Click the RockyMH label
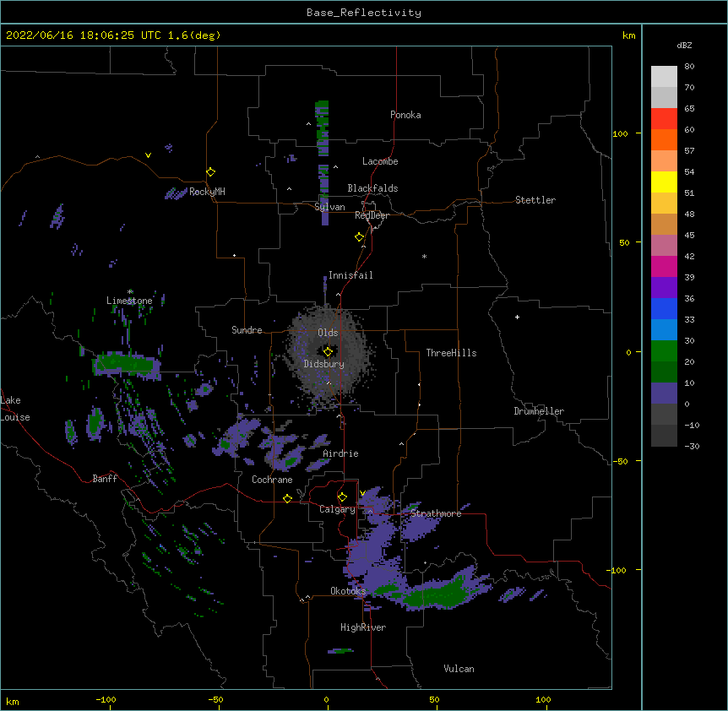This screenshot has width=728, height=711. click(207, 192)
